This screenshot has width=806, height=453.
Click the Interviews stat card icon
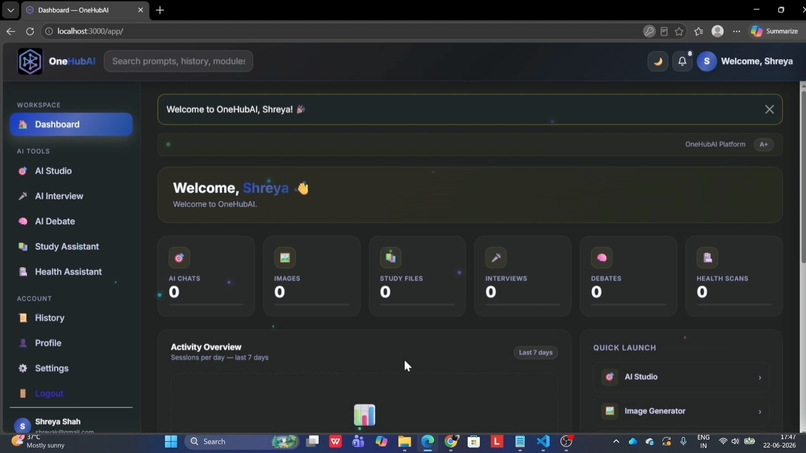(x=496, y=258)
